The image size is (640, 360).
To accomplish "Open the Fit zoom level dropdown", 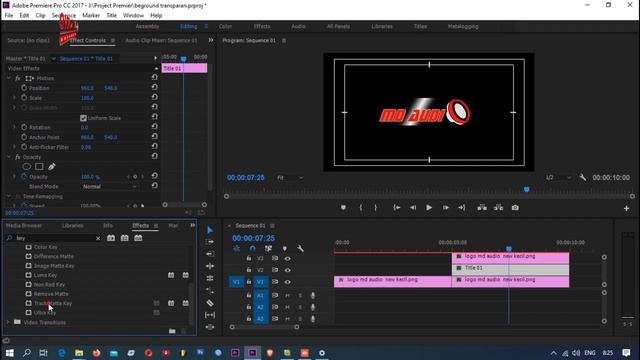I will pyautogui.click(x=290, y=178).
